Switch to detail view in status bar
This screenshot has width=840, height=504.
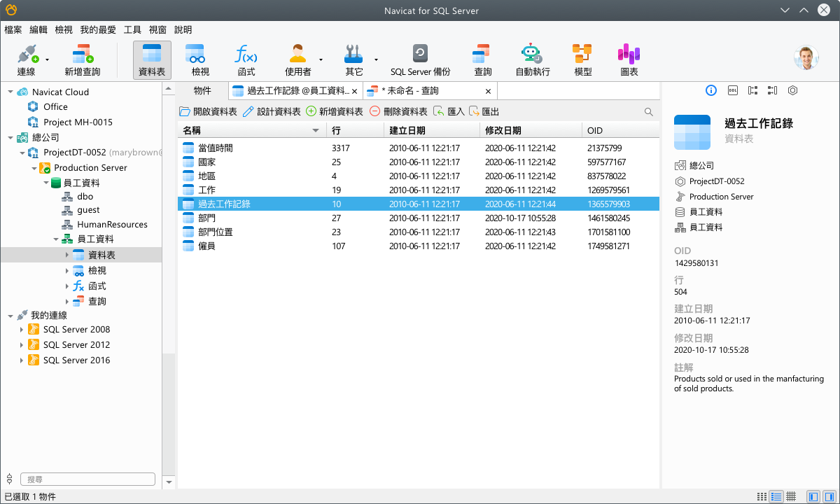pyautogui.click(x=776, y=496)
